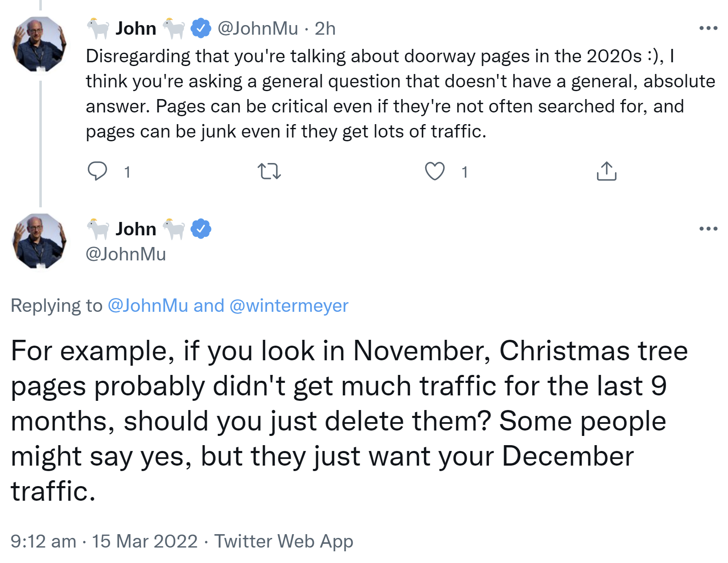728x563 pixels.
Task: Click the @JohnMu handle in the first tweet header
Action: 258,28
